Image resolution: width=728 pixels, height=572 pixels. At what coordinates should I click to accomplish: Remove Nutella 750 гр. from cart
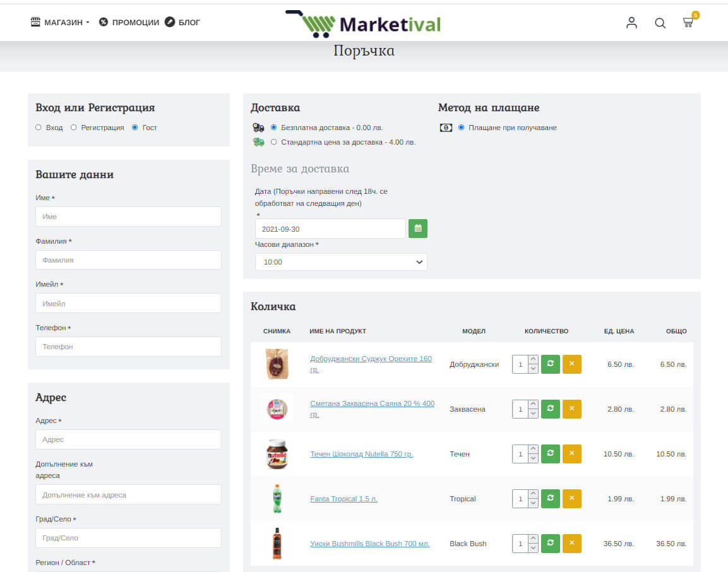571,453
